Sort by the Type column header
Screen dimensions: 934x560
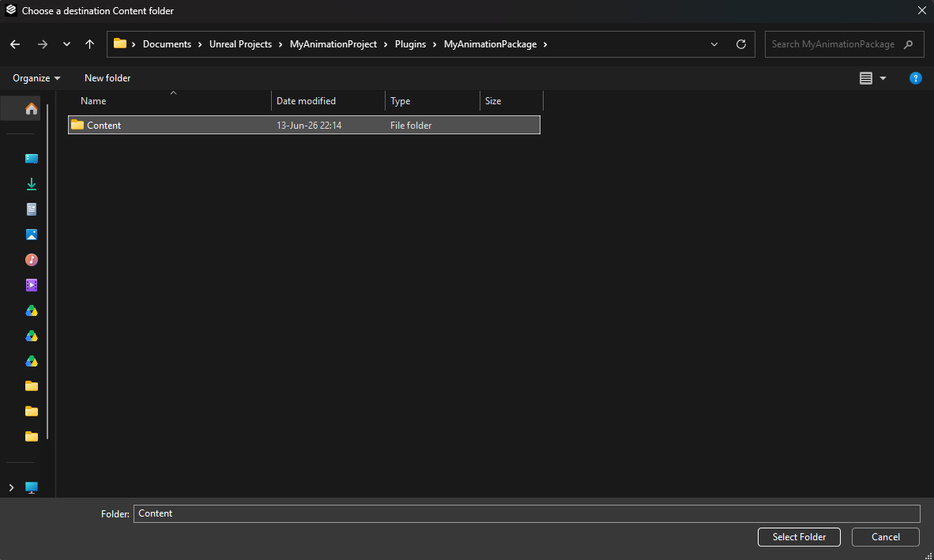click(x=432, y=101)
